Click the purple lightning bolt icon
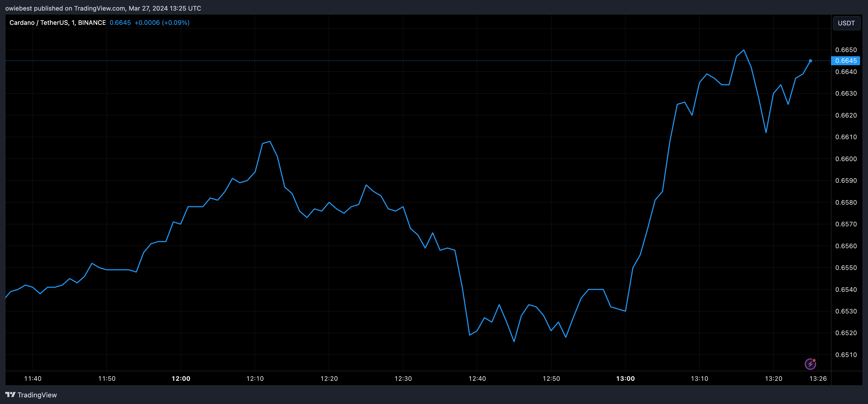868x404 pixels. click(x=810, y=364)
